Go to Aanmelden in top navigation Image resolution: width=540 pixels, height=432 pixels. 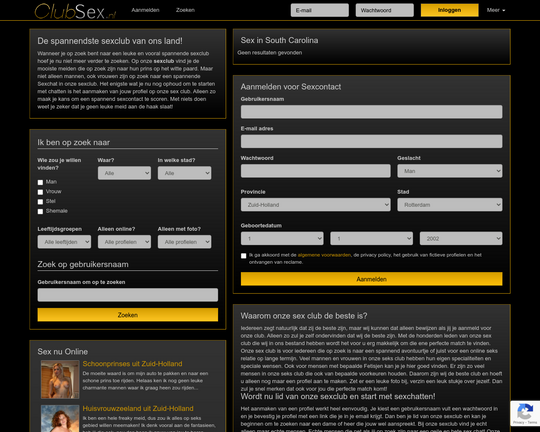point(145,10)
